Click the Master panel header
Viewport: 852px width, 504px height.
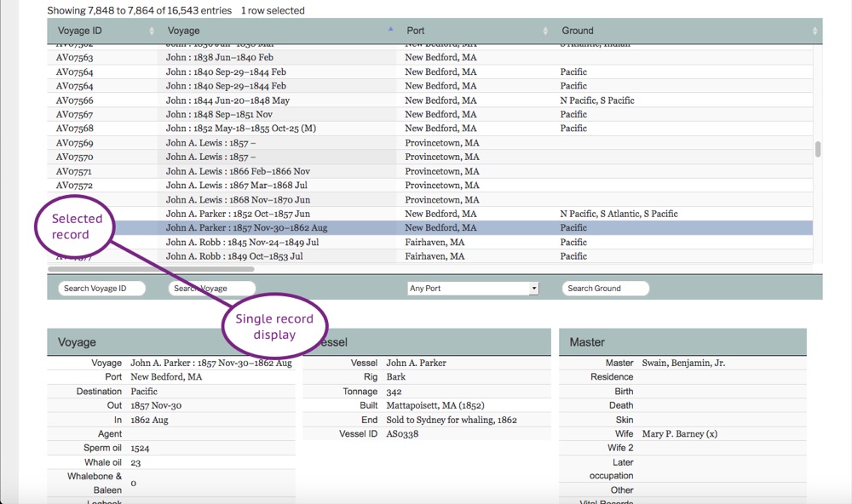tap(682, 342)
